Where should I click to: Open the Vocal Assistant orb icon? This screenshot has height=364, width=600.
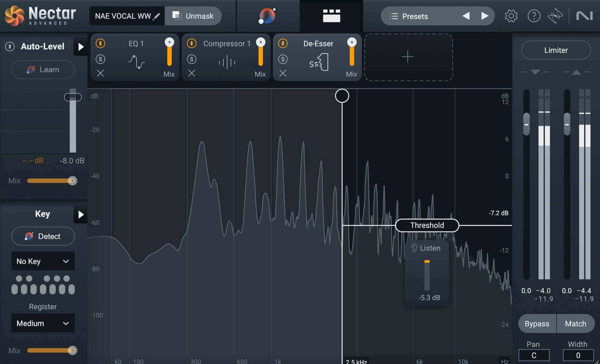(x=267, y=16)
